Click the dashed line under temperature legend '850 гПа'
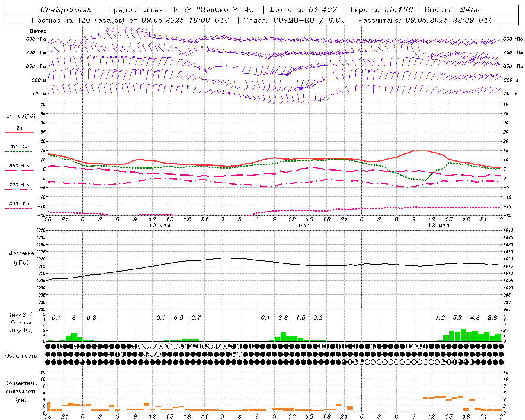The height and width of the screenshot is (420, 525). [x=18, y=171]
